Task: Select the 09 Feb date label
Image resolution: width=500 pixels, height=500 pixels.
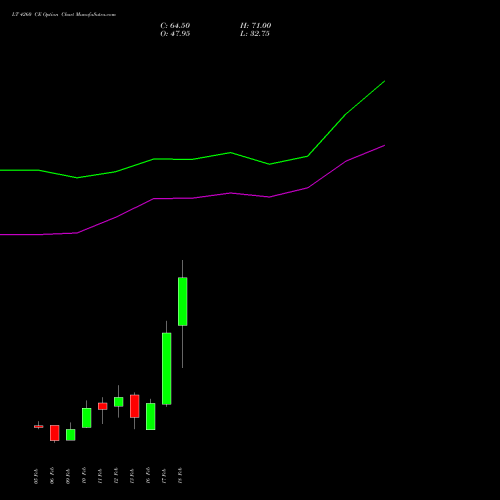Action: coord(68,476)
